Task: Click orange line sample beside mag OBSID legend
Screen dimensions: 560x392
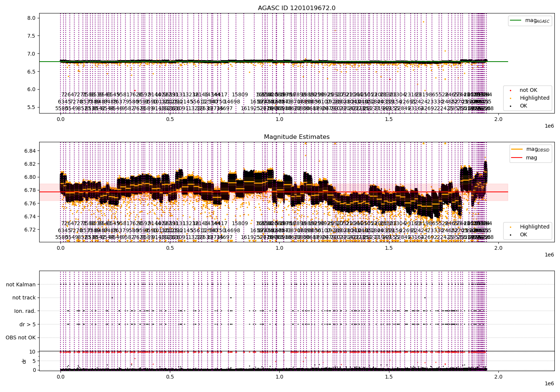Action: [517, 149]
